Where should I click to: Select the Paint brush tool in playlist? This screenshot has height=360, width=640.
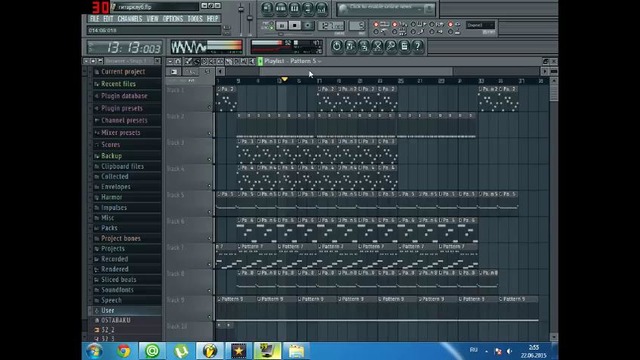(196, 61)
